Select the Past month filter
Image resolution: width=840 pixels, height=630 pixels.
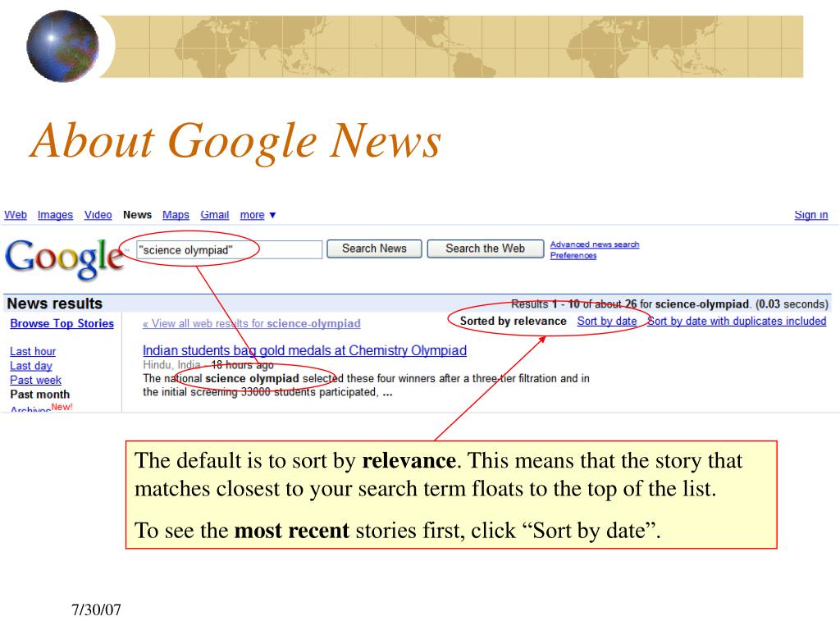pyautogui.click(x=39, y=395)
